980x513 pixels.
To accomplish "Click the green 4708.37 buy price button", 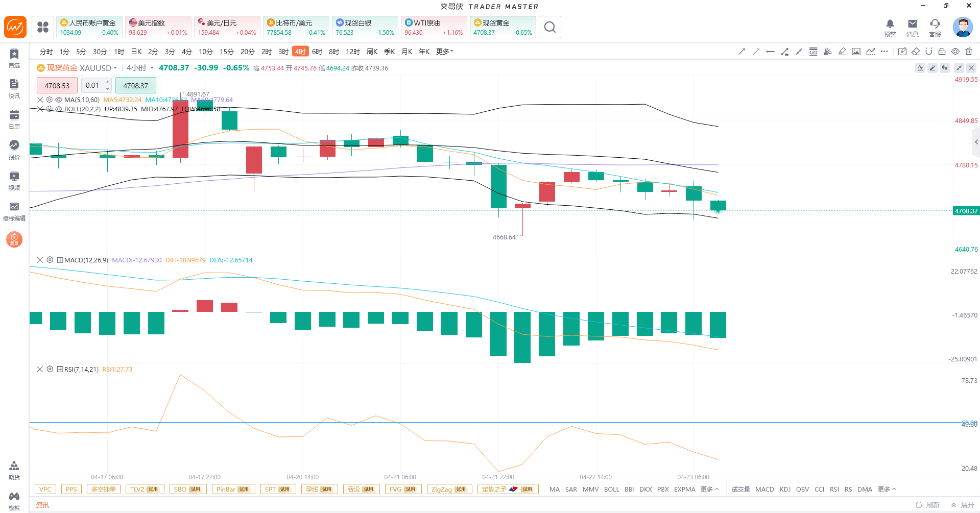I will (x=135, y=85).
